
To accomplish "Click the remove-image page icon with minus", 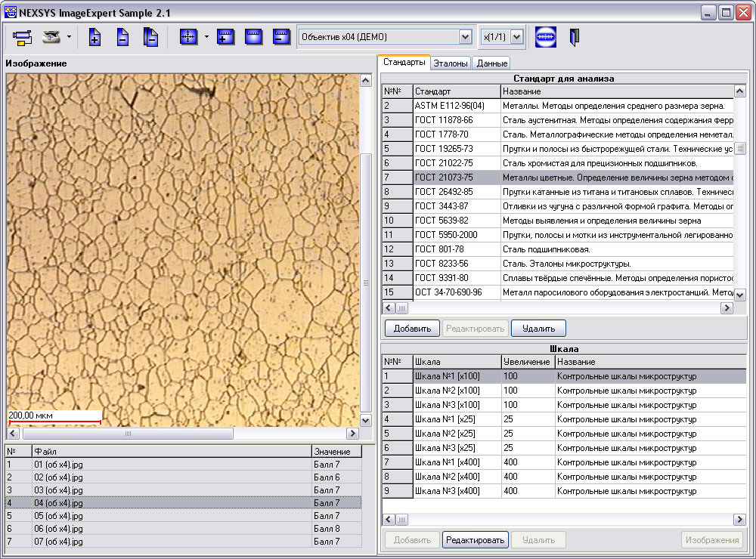I will click(x=122, y=37).
